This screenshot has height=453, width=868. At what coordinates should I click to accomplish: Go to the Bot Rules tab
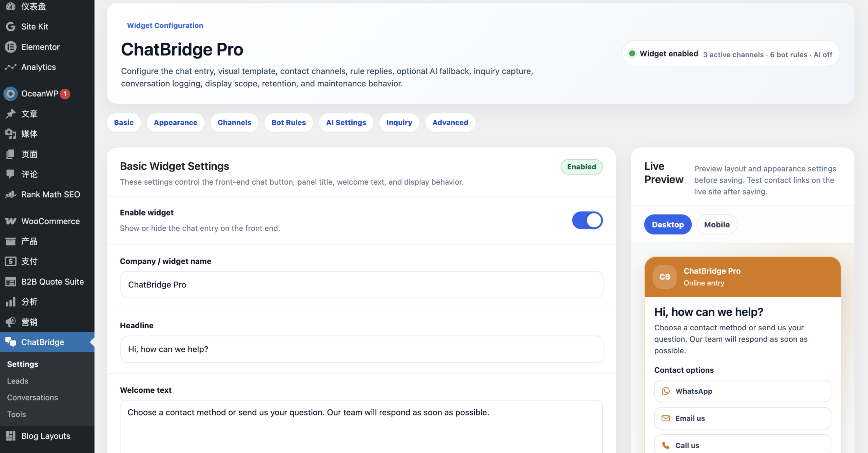289,123
